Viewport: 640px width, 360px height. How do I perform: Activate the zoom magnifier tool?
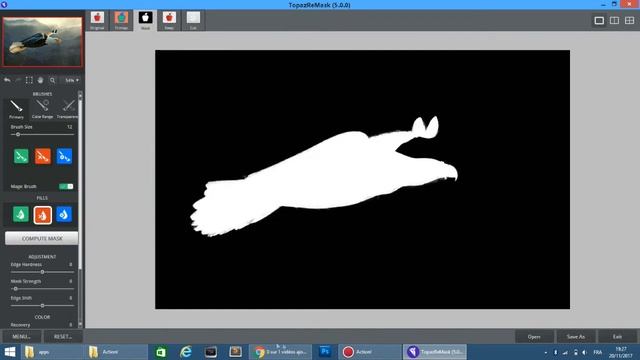point(52,80)
